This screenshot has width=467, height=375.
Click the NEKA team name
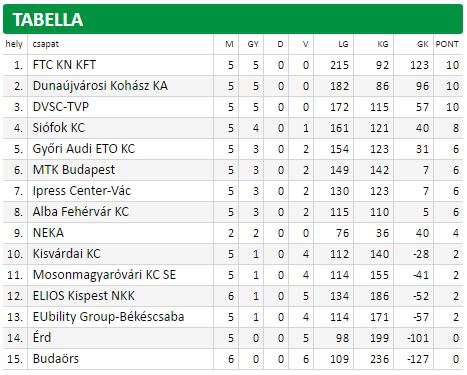point(48,233)
